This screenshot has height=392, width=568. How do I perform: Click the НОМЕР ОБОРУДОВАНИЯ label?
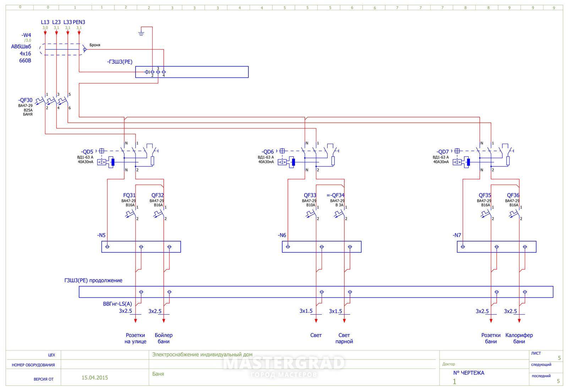pos(33,365)
